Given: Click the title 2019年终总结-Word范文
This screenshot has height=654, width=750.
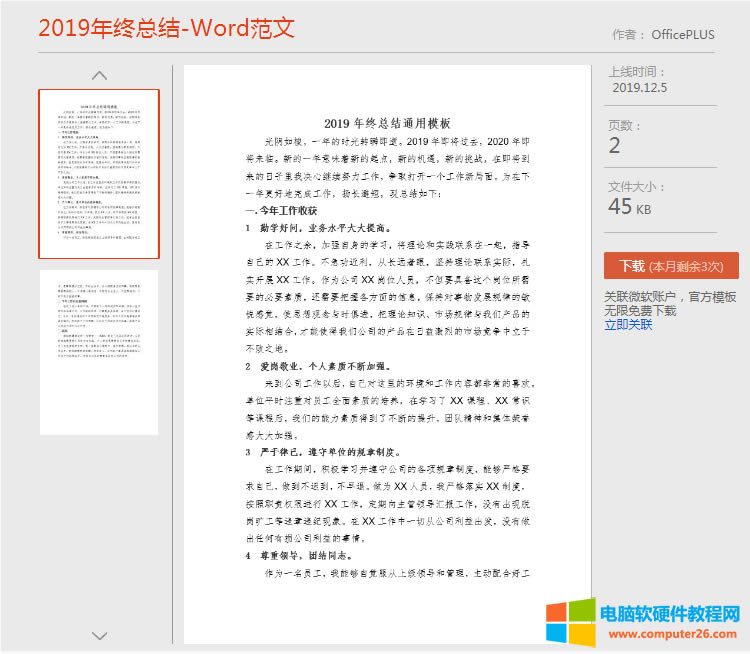Looking at the screenshot, I should pyautogui.click(x=166, y=27).
